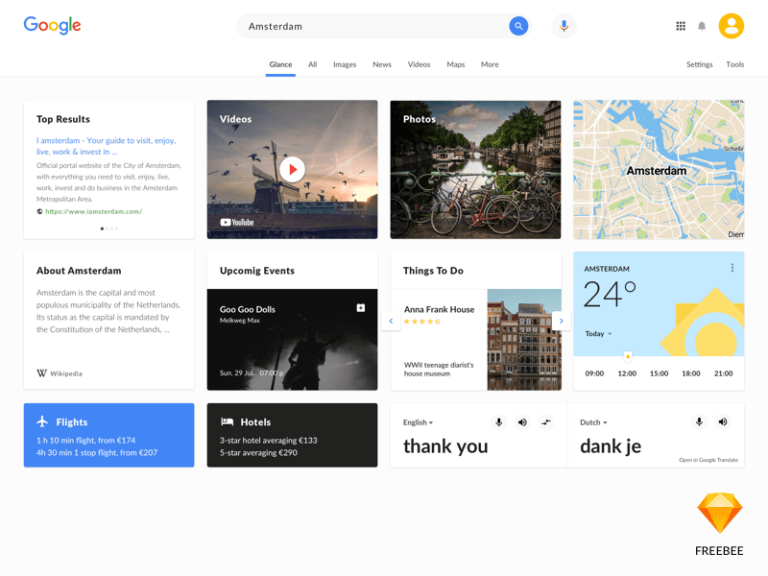The height and width of the screenshot is (576, 768).
Task: Select 09:00 on weather timeline
Action: [x=595, y=373]
